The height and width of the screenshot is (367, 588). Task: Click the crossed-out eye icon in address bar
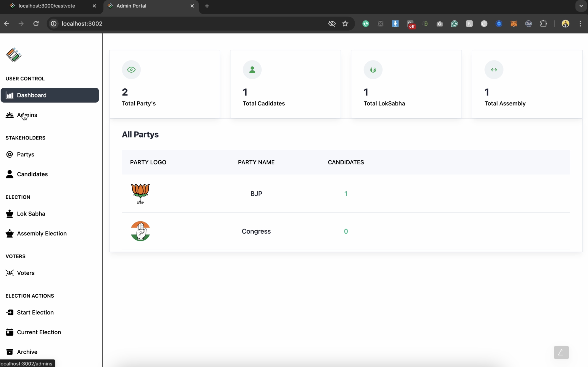[332, 23]
